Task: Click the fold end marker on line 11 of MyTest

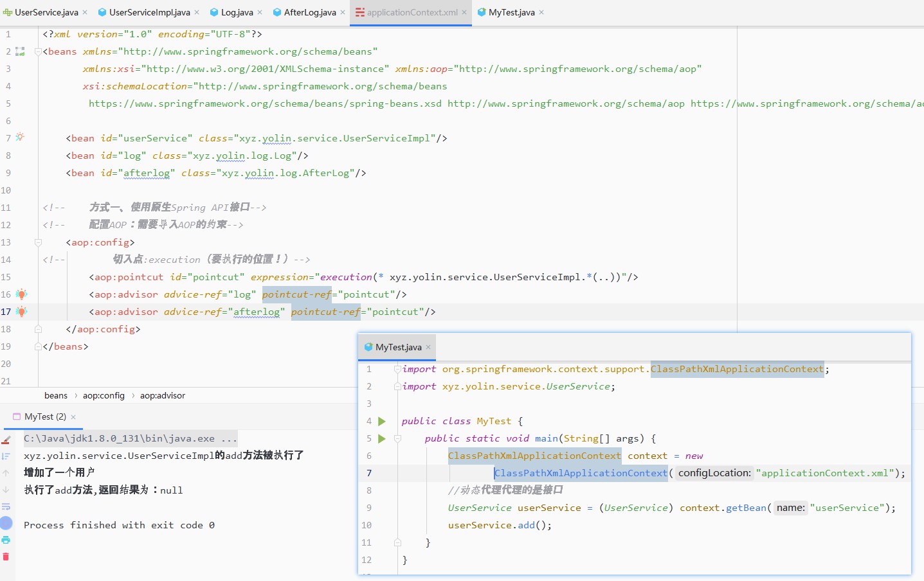Action: point(397,542)
